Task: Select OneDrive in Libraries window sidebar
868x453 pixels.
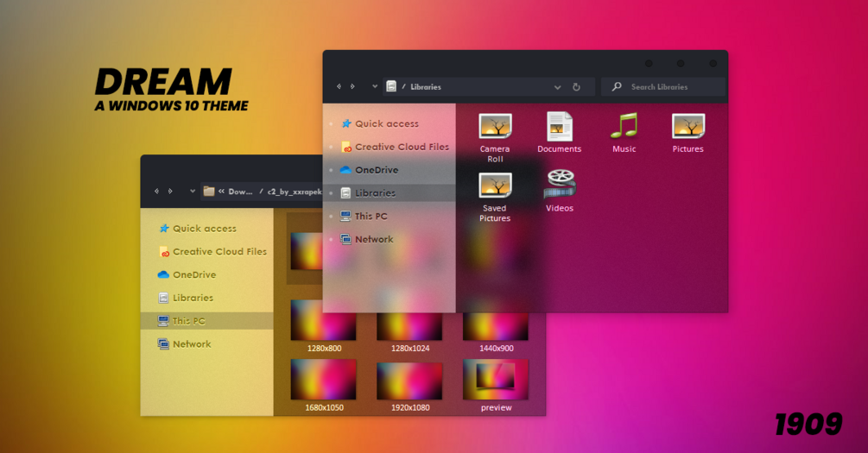Action: 390,170
